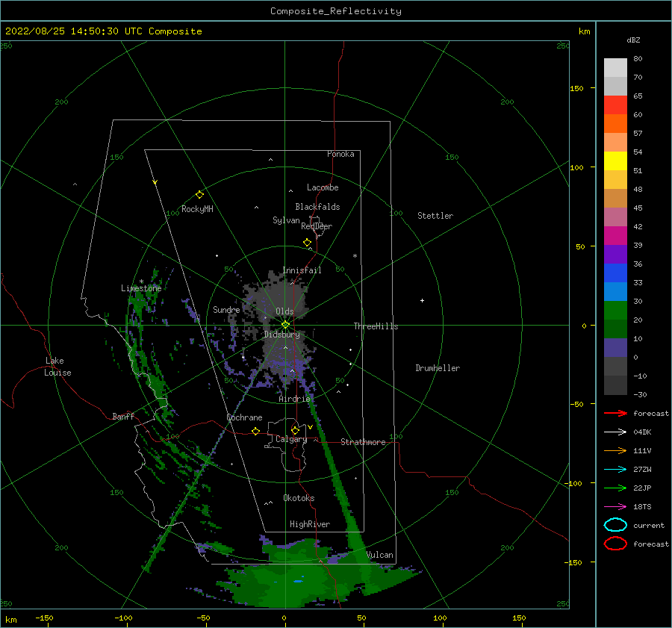Click the cyan current ellipse icon

(x=615, y=525)
